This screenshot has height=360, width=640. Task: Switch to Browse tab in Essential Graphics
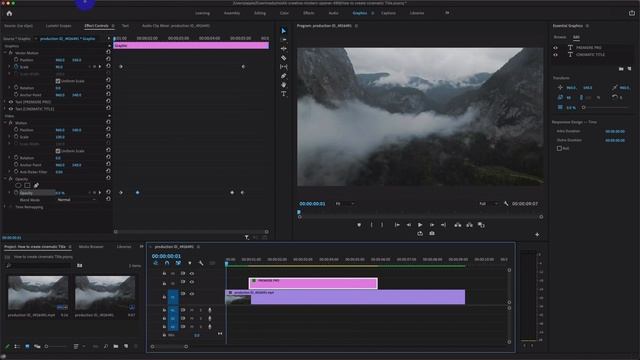click(560, 37)
